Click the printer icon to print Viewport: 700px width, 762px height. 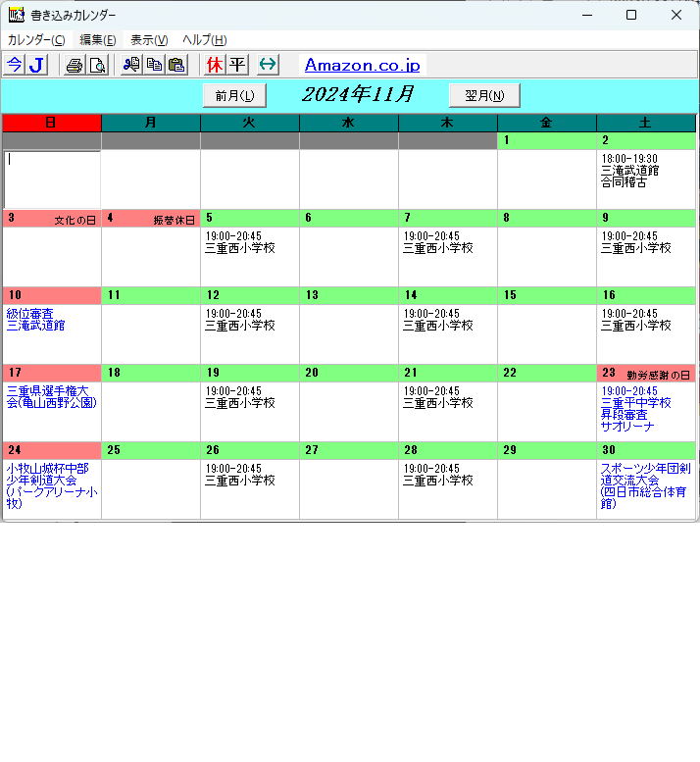pos(75,65)
